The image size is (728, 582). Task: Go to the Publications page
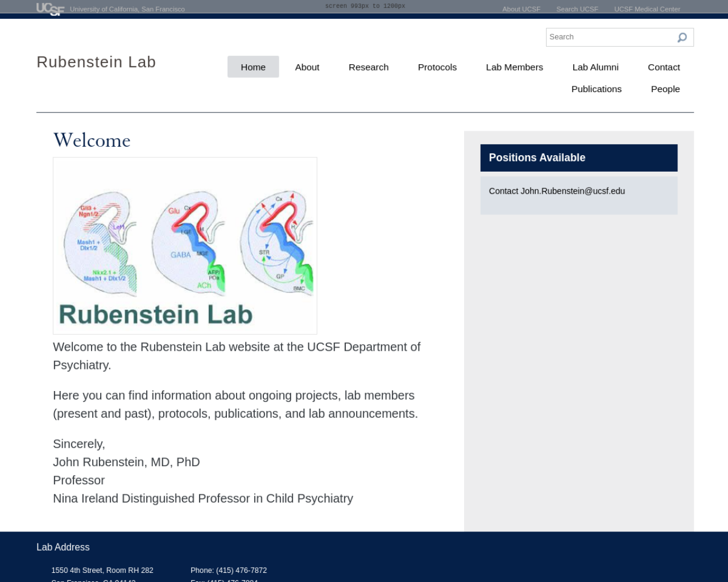tap(597, 89)
